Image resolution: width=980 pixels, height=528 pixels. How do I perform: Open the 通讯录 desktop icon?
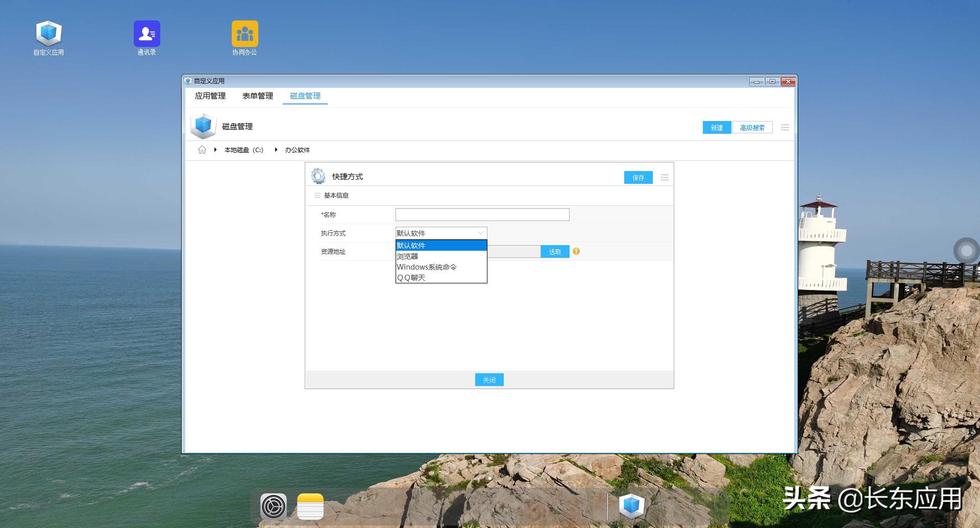click(146, 35)
